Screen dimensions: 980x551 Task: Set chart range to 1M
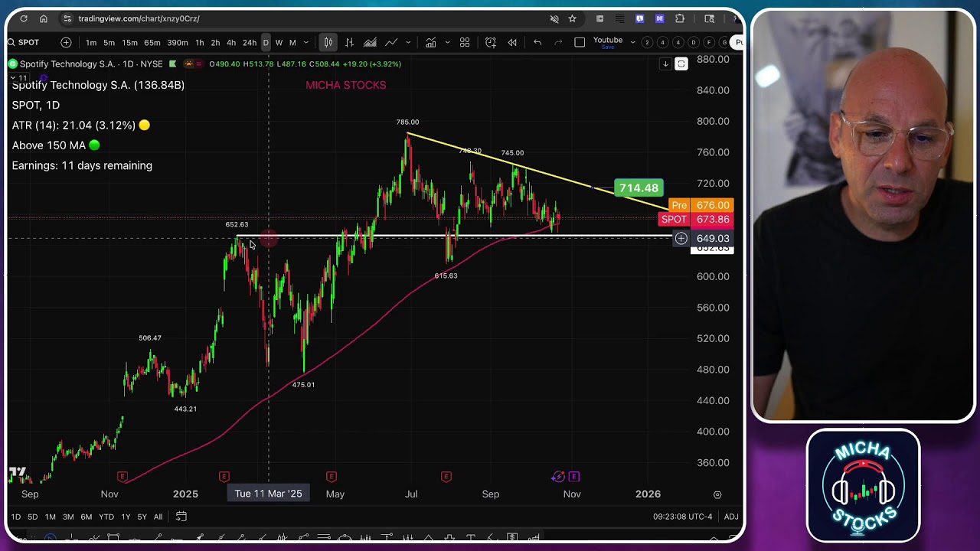[50, 517]
